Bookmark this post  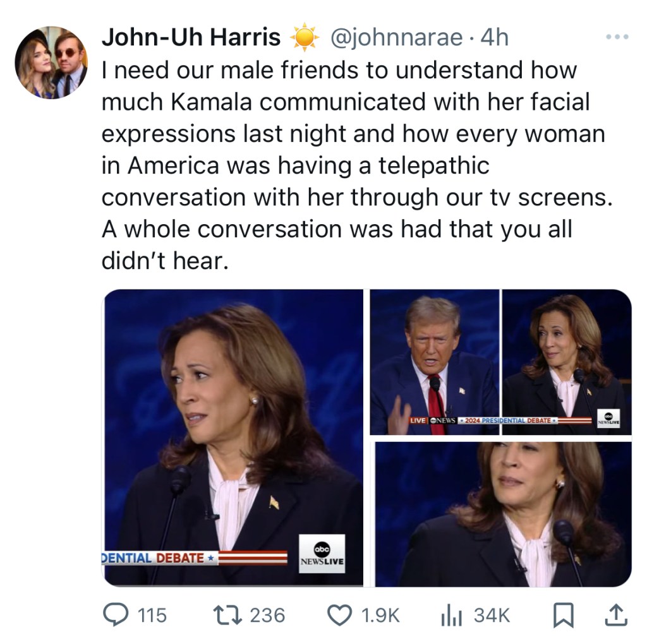562,615
